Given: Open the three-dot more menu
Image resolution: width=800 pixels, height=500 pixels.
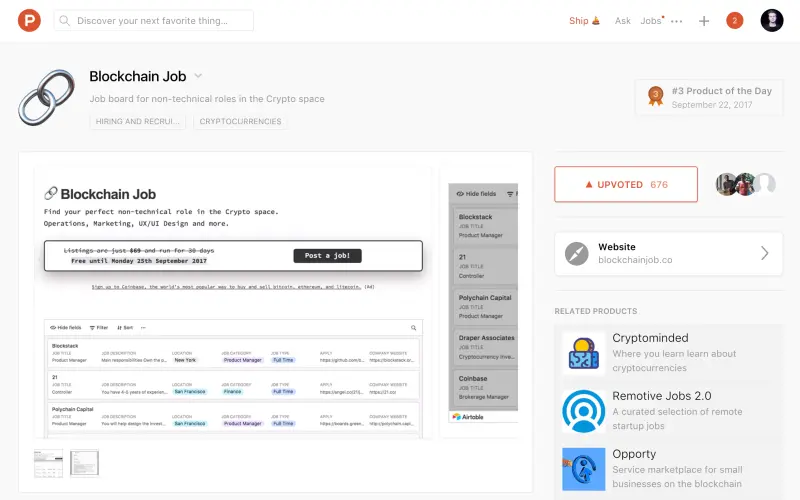Looking at the screenshot, I should point(677,21).
